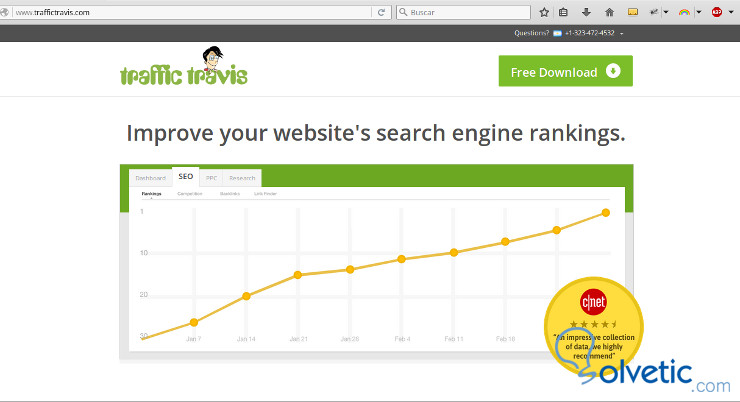Click the Jan 14 axis label
The width and height of the screenshot is (740, 402).
[246, 339]
